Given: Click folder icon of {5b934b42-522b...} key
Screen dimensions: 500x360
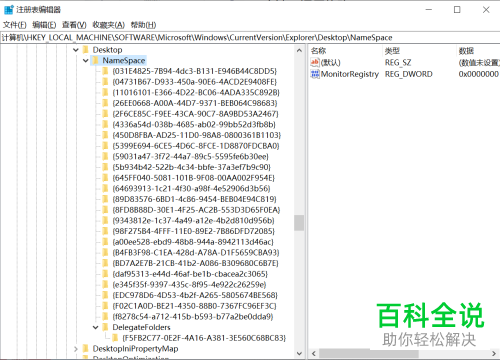Looking at the screenshot, I should point(105,167).
